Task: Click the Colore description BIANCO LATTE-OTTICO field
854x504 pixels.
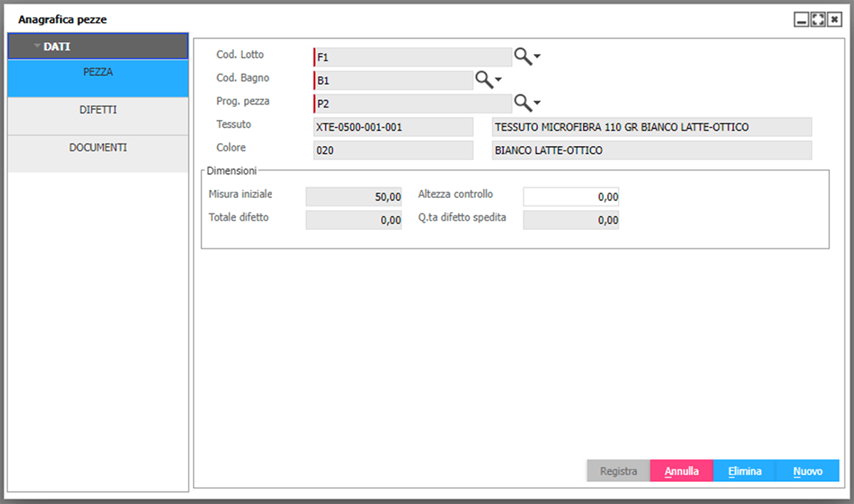Action: pos(651,150)
